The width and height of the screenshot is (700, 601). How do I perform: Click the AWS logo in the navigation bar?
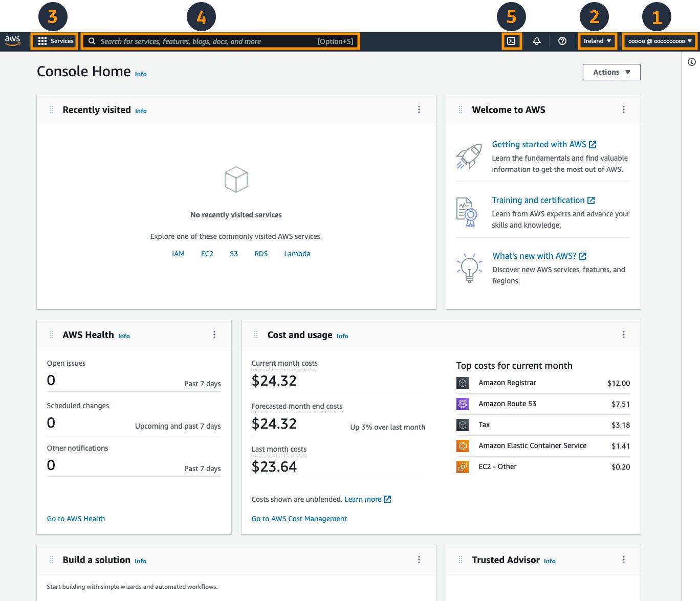[13, 41]
